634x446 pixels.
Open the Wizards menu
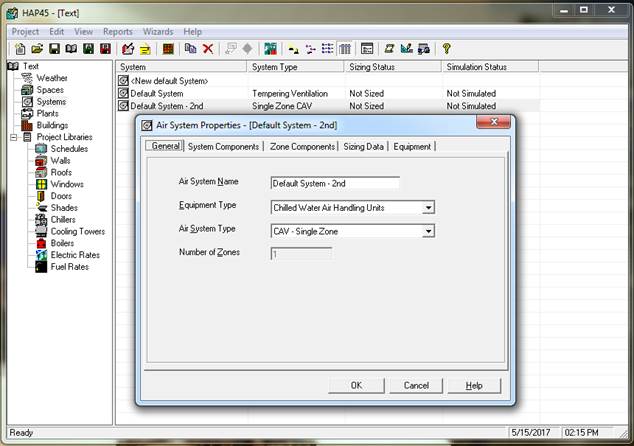(158, 32)
